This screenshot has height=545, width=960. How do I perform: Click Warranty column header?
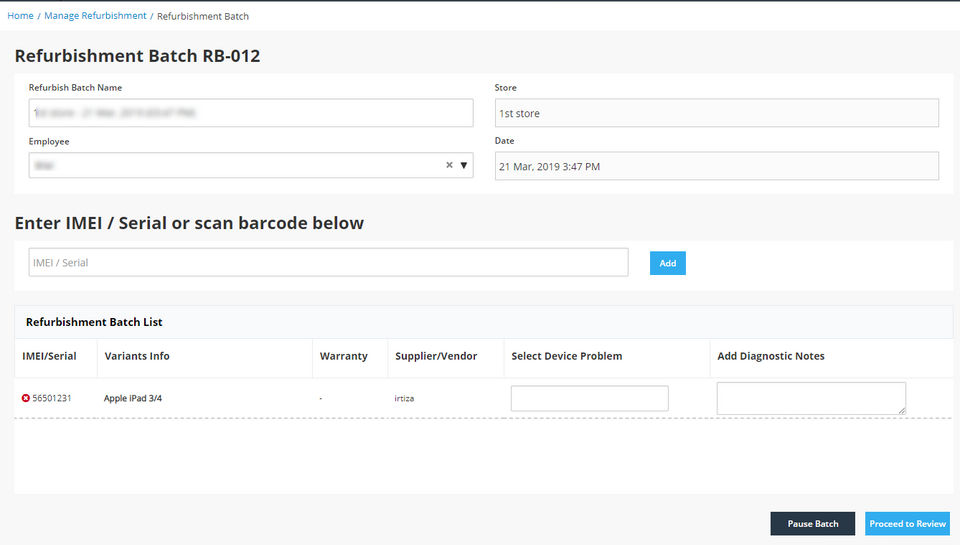point(343,356)
